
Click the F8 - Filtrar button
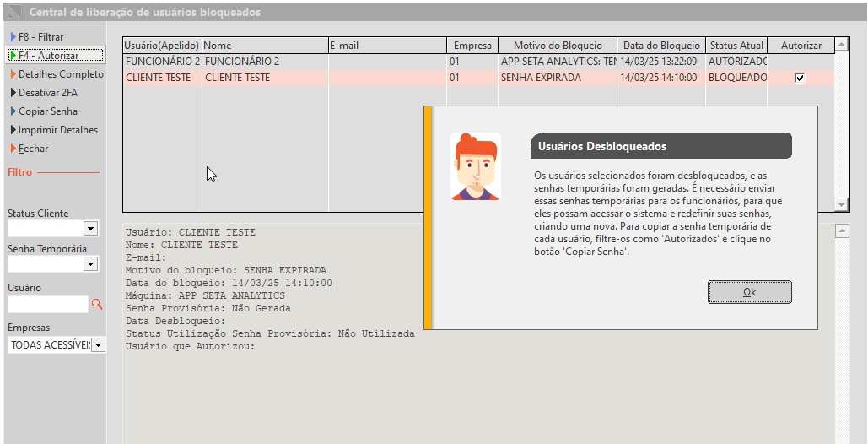coord(36,37)
